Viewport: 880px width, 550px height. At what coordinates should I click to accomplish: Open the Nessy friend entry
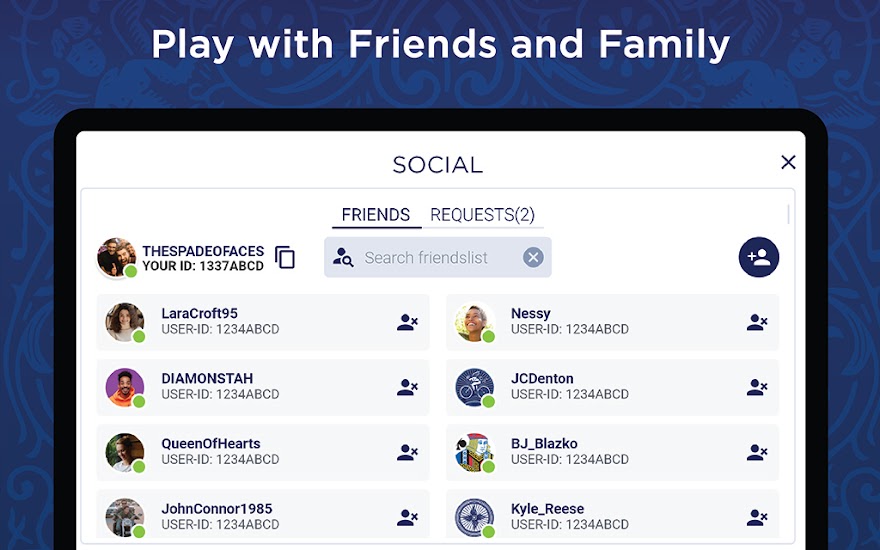[x=612, y=322]
